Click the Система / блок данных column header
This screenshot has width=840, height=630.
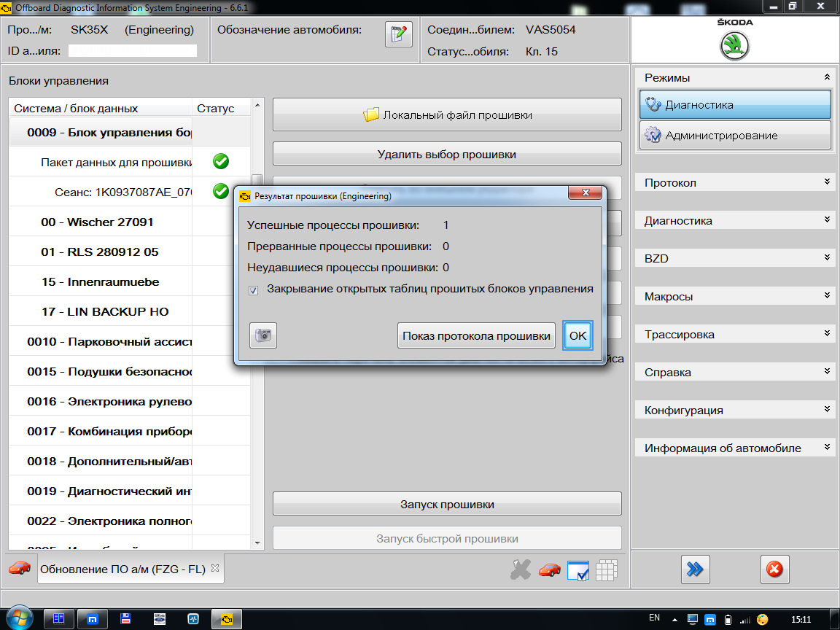[100, 108]
